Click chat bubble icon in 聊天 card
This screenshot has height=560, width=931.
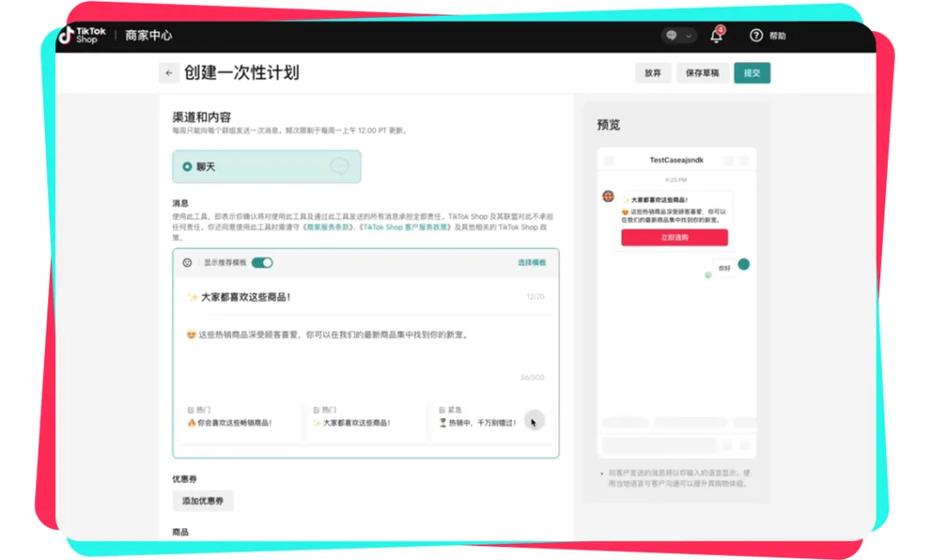click(340, 166)
